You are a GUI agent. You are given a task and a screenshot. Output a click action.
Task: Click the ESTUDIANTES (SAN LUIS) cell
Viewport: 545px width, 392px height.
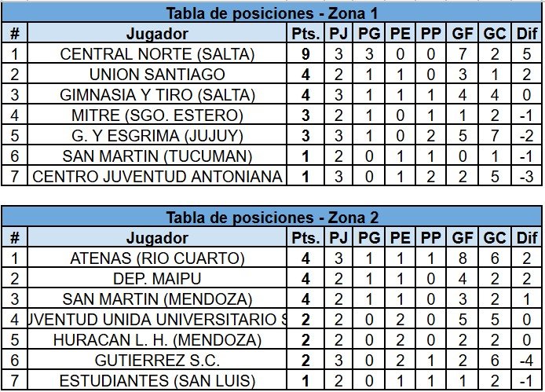[157, 380]
